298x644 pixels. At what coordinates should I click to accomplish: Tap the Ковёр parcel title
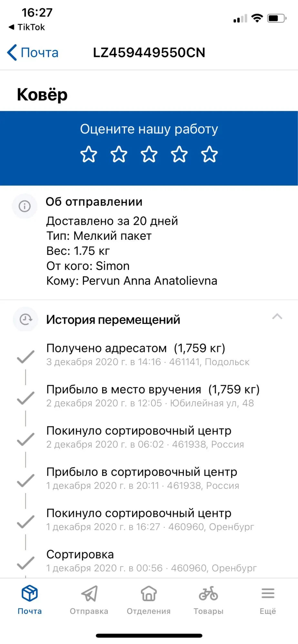[42, 95]
